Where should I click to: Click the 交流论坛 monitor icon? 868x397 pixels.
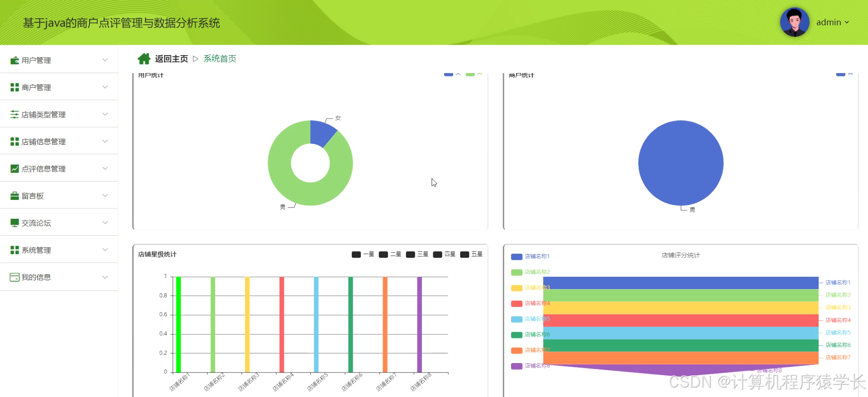click(15, 223)
